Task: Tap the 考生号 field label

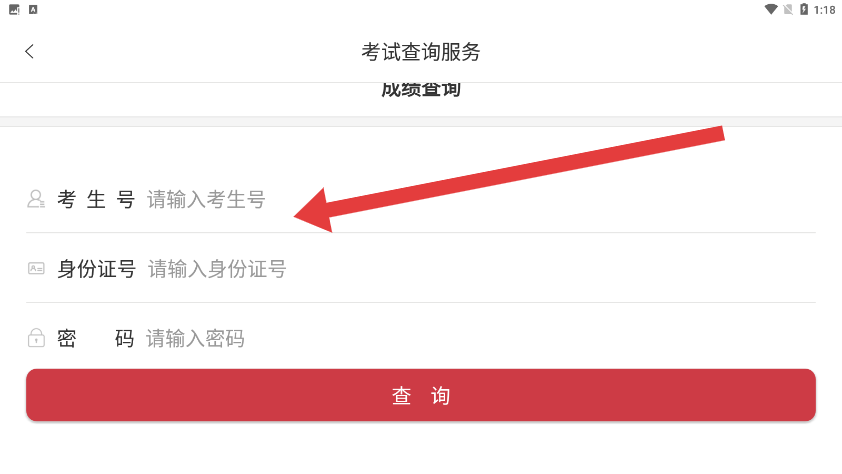Action: click(96, 200)
